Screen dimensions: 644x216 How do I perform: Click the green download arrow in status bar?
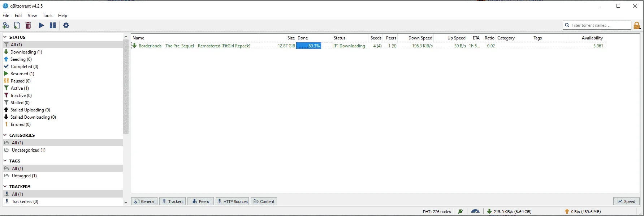[x=489, y=211]
